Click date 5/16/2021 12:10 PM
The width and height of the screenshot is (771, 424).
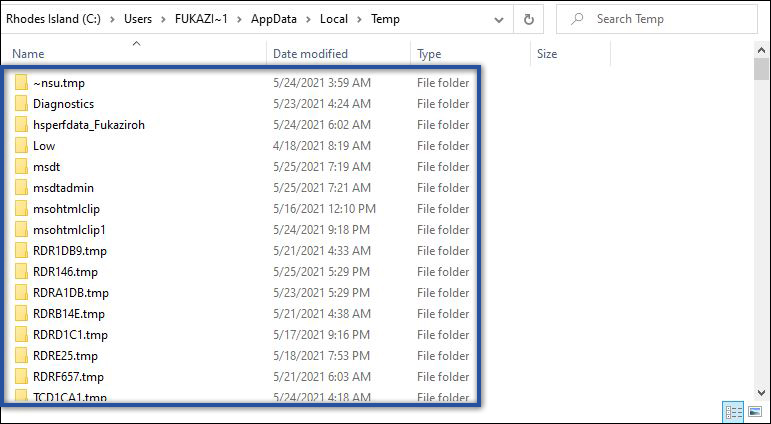[325, 209]
